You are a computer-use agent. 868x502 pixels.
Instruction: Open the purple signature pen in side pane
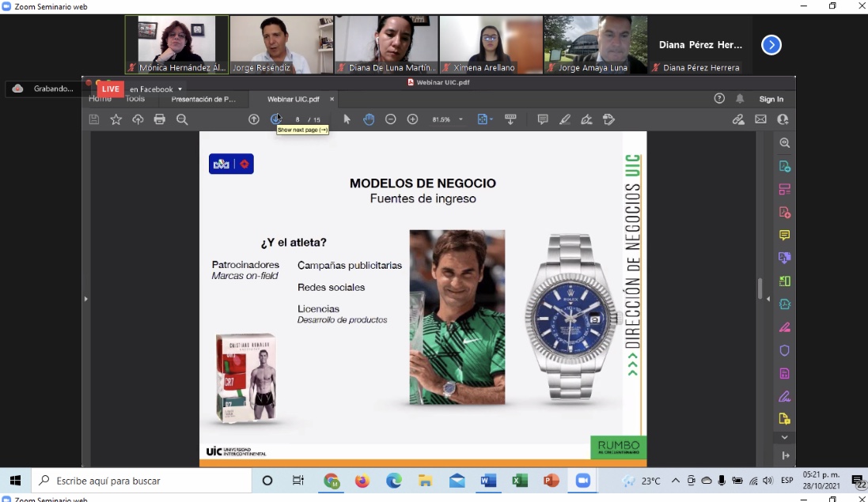pos(784,396)
